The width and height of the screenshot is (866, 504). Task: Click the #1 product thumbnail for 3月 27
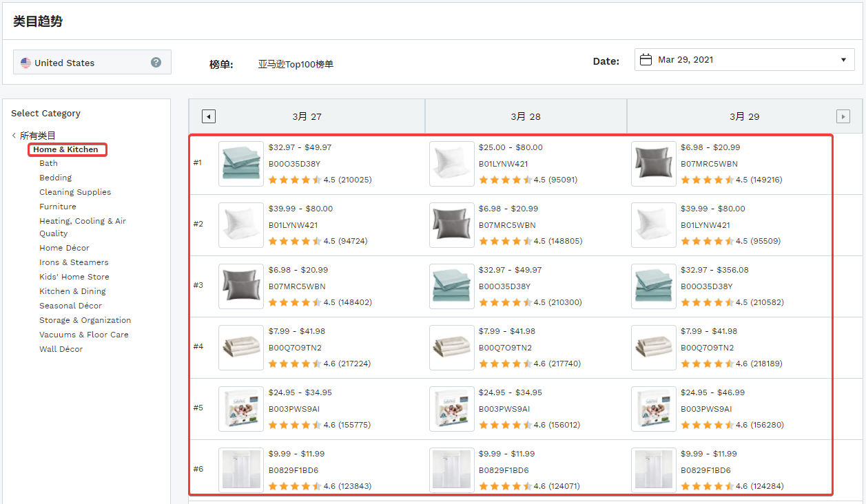(x=241, y=164)
